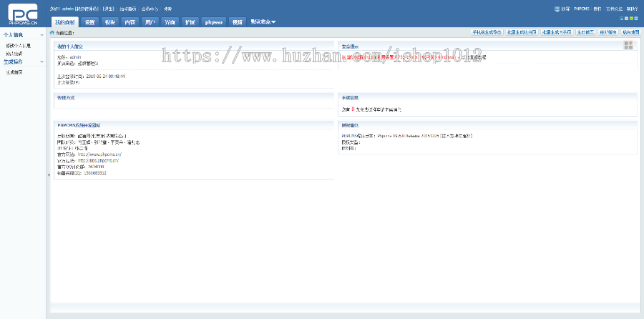Image resolution: width=644 pixels, height=319 pixels.
Task: Click the admin username in personal info
Action: click(76, 57)
